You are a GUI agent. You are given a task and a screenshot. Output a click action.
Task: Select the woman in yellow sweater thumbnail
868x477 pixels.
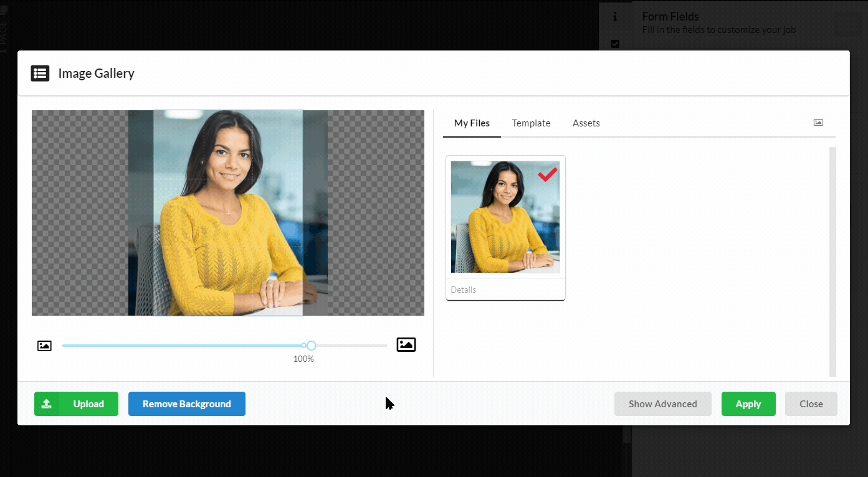pyautogui.click(x=505, y=216)
